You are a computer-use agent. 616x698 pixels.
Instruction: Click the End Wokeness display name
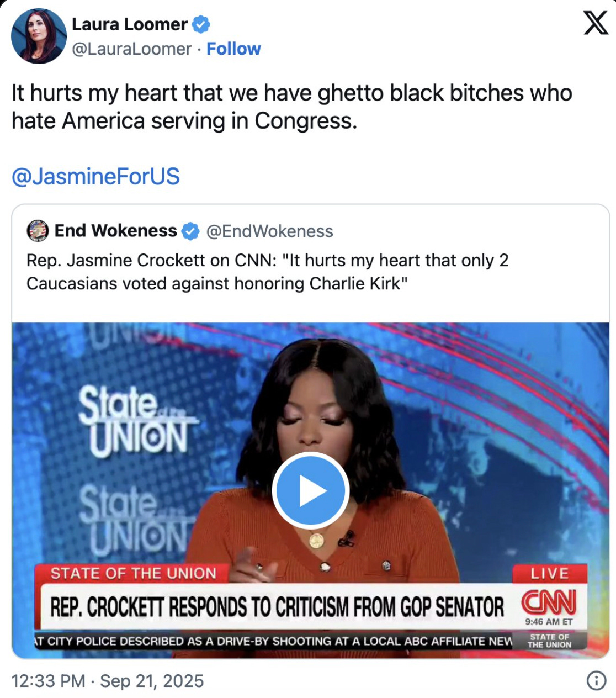click(115, 230)
